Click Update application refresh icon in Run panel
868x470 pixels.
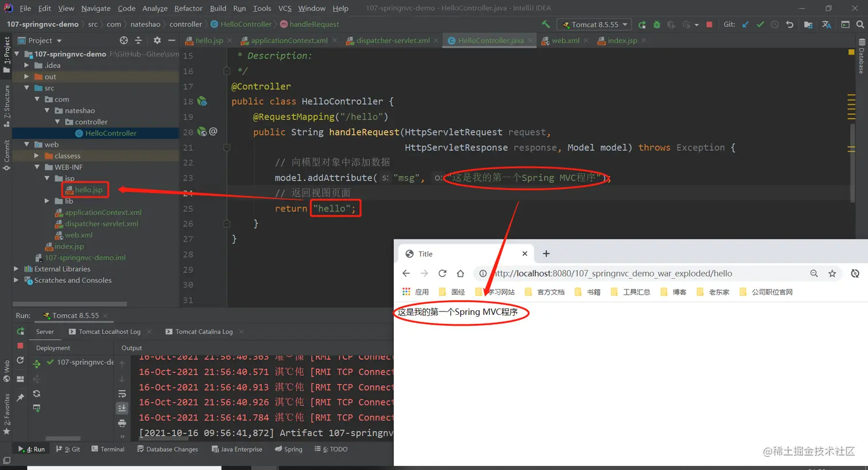pyautogui.click(x=21, y=360)
